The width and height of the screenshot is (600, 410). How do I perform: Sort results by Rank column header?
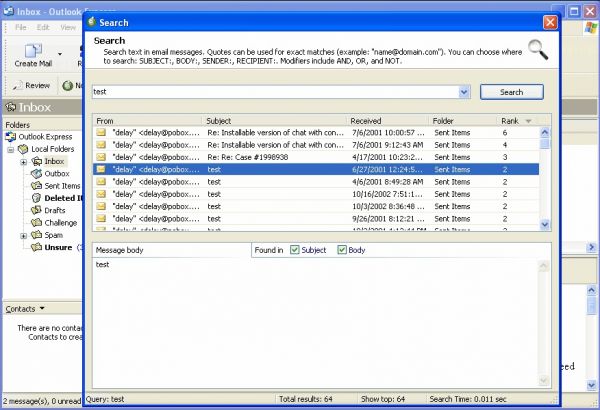(x=510, y=121)
